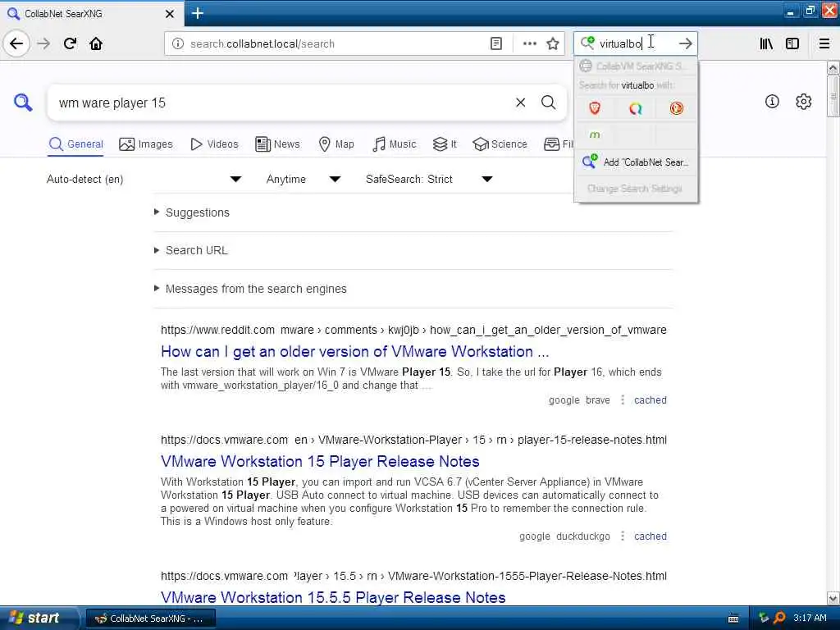This screenshot has width=840, height=630.
Task: Search virtualbo with the green m engine
Action: 595,135
